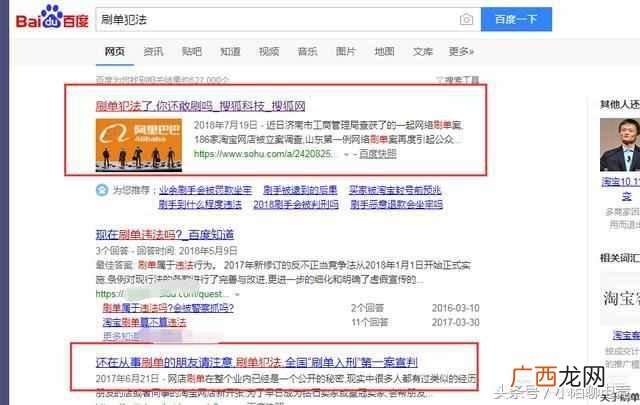Viewport: 640px width, 405px height.
Task: Click the 为您推荐 round icon
Action: pos(102,190)
